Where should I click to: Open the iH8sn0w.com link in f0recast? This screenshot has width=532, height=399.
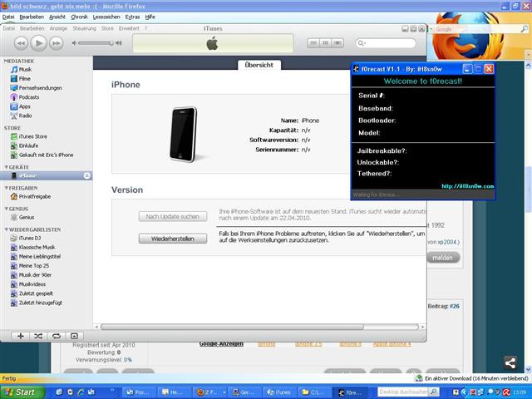467,186
